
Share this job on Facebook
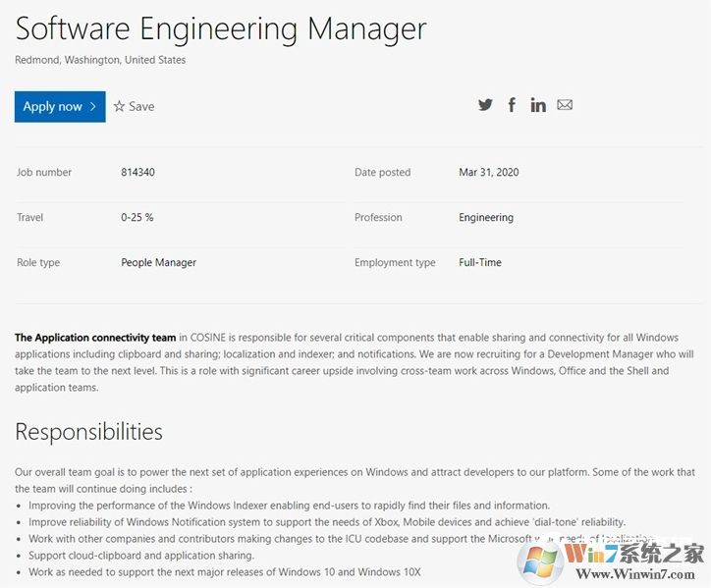coord(512,105)
